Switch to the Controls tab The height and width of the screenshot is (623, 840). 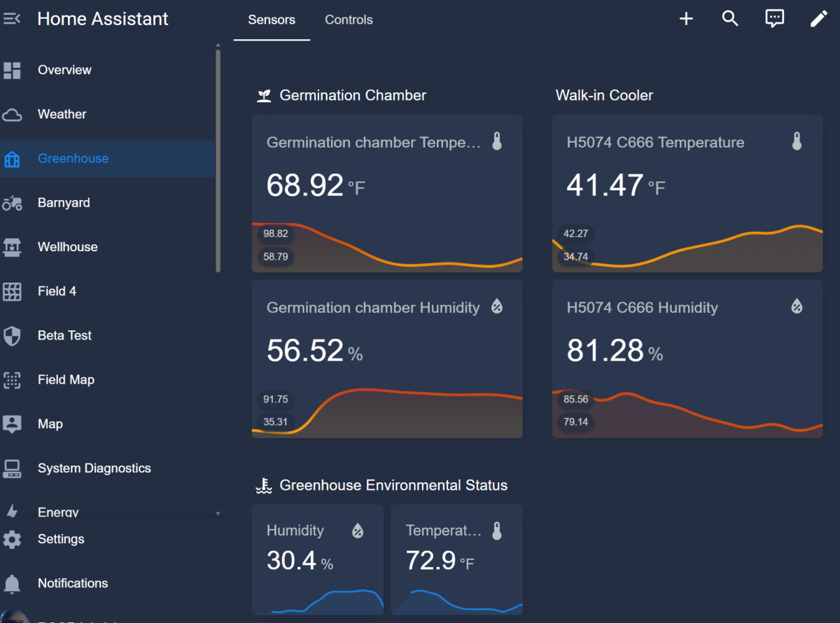(x=349, y=20)
